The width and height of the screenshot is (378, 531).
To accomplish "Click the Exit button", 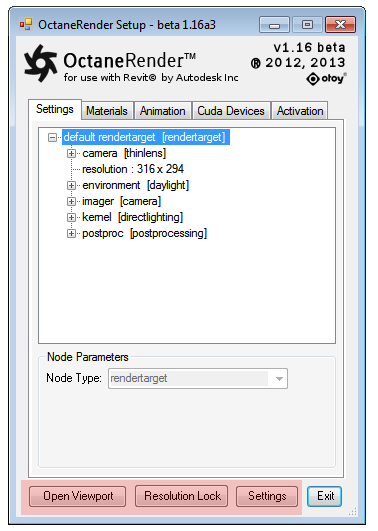I will point(324,496).
